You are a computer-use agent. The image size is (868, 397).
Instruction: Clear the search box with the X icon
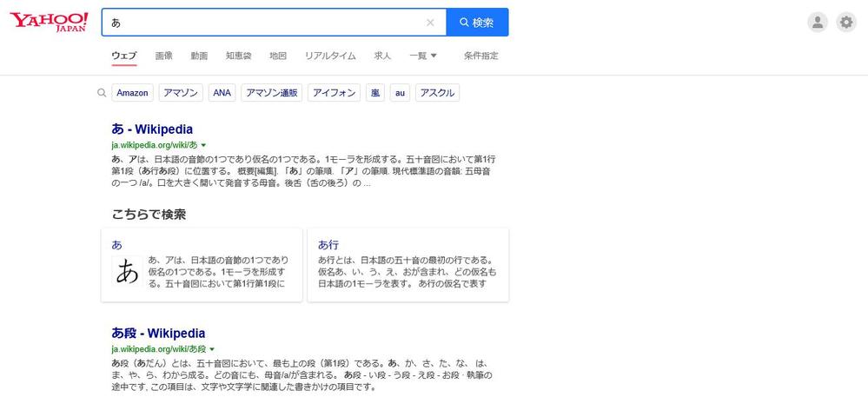coord(430,23)
